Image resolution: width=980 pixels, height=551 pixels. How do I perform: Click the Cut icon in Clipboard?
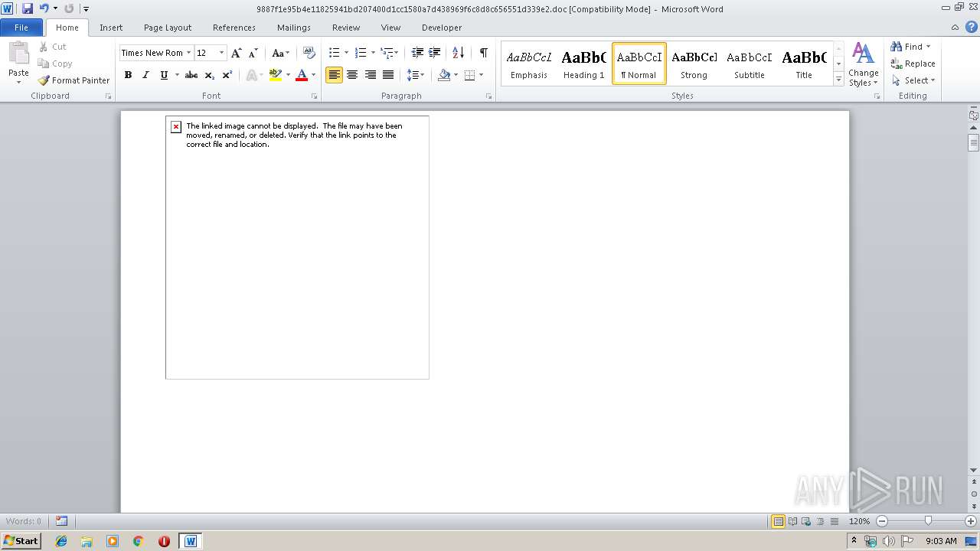pyautogui.click(x=44, y=47)
